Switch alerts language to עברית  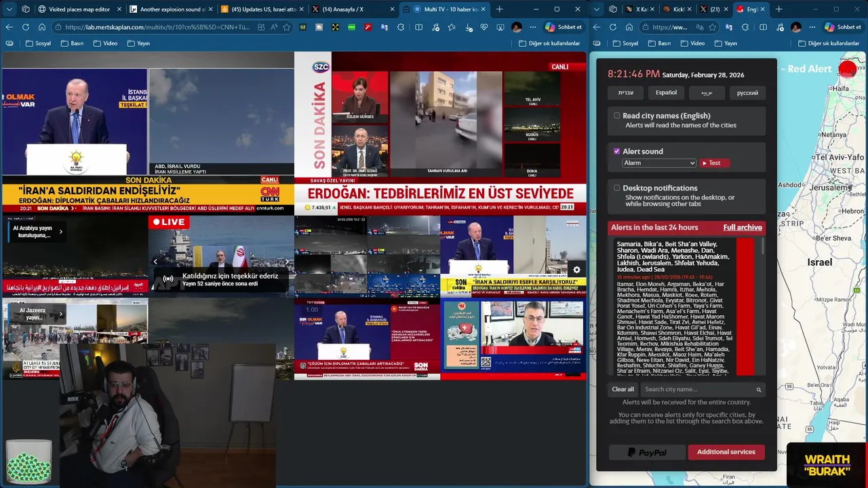[x=625, y=93]
